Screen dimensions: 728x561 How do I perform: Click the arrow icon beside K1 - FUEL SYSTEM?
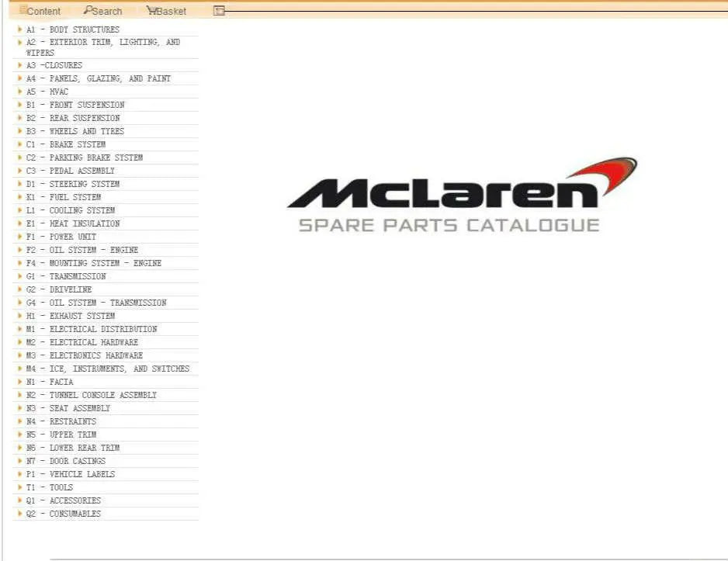click(19, 196)
